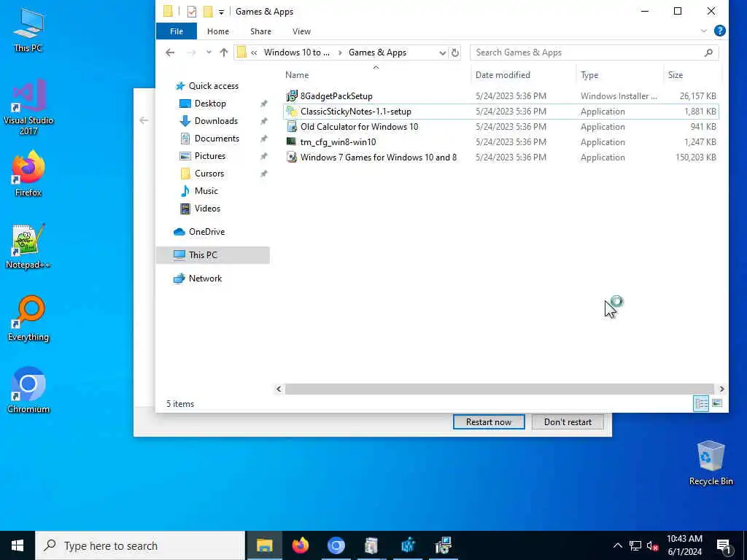Select the ClassicStickyNotes-1.1-setup file icon
Viewport: 747px width, 560px height.
pos(292,112)
